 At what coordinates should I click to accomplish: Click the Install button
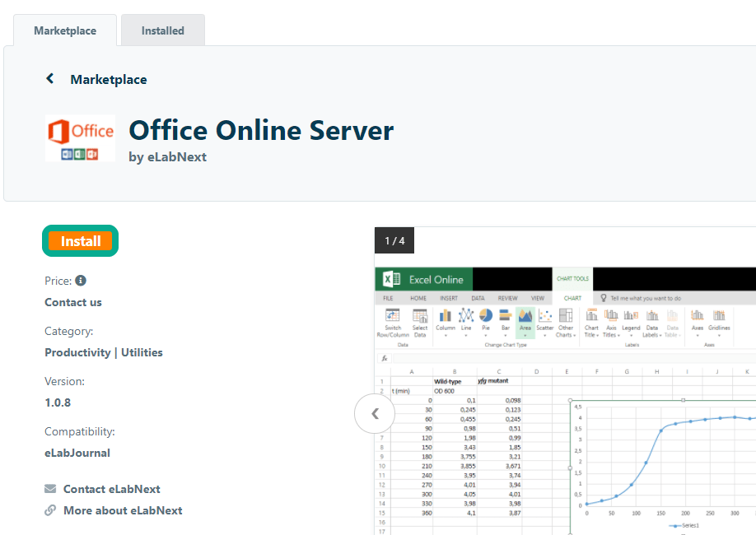pos(80,240)
